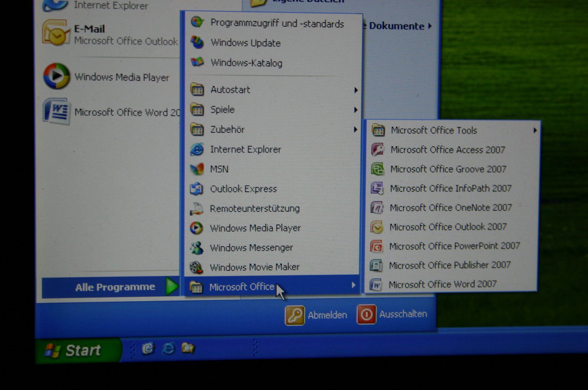The height and width of the screenshot is (390, 588).
Task: Expand the Spiele submenu arrow
Action: click(x=356, y=110)
